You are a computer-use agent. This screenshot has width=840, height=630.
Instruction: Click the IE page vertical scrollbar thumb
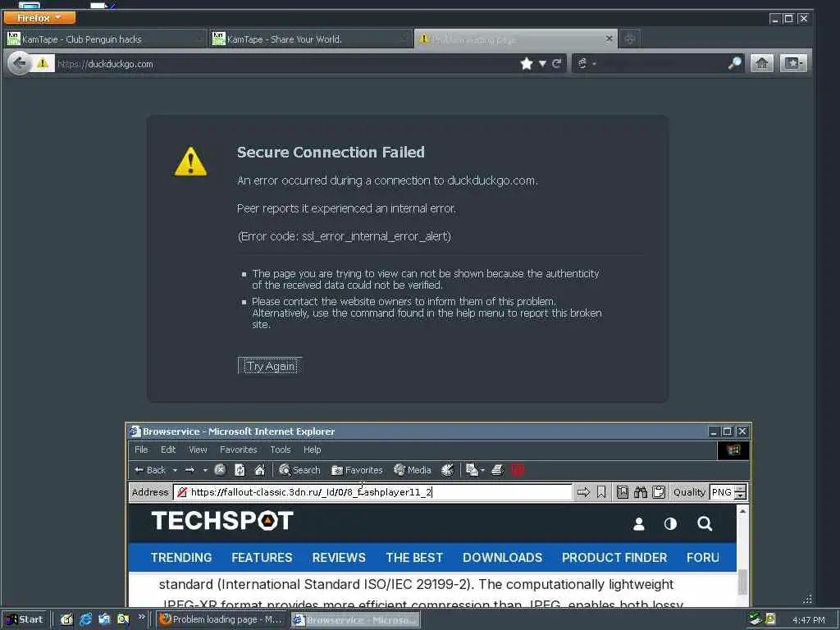tap(742, 582)
